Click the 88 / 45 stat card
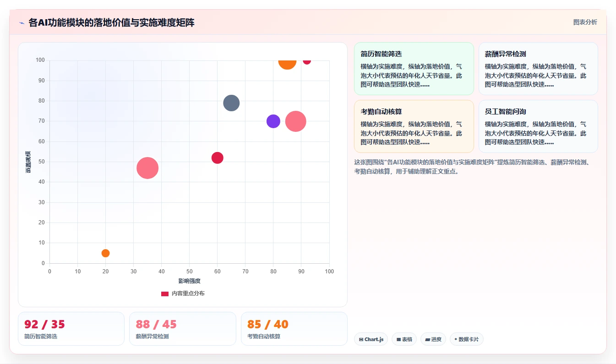Screen dimensions: 616x364 (x=183, y=329)
